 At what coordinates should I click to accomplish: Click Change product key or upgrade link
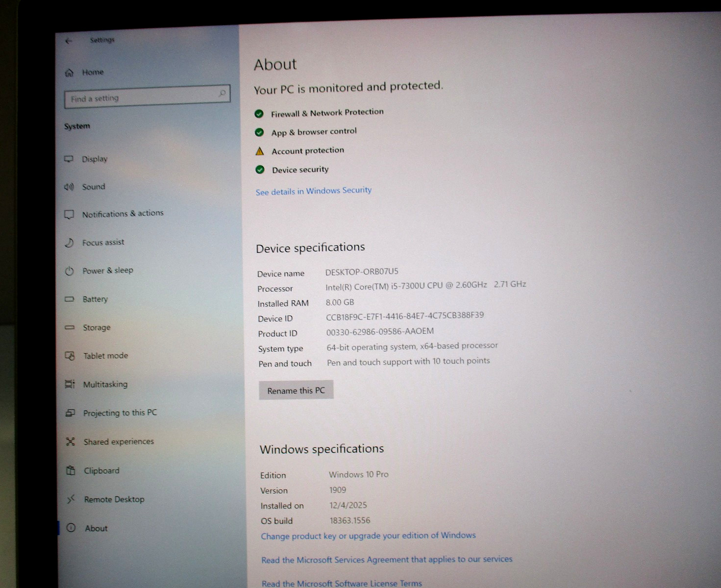click(368, 536)
